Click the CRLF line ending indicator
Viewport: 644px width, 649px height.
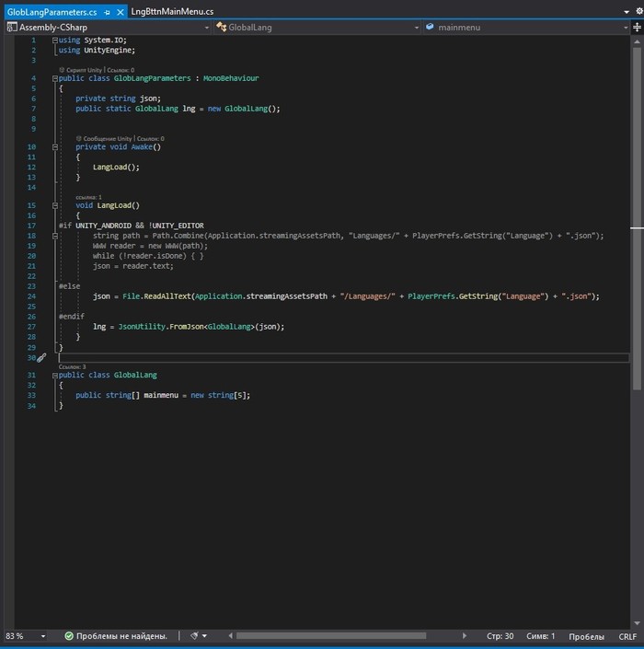click(x=627, y=636)
